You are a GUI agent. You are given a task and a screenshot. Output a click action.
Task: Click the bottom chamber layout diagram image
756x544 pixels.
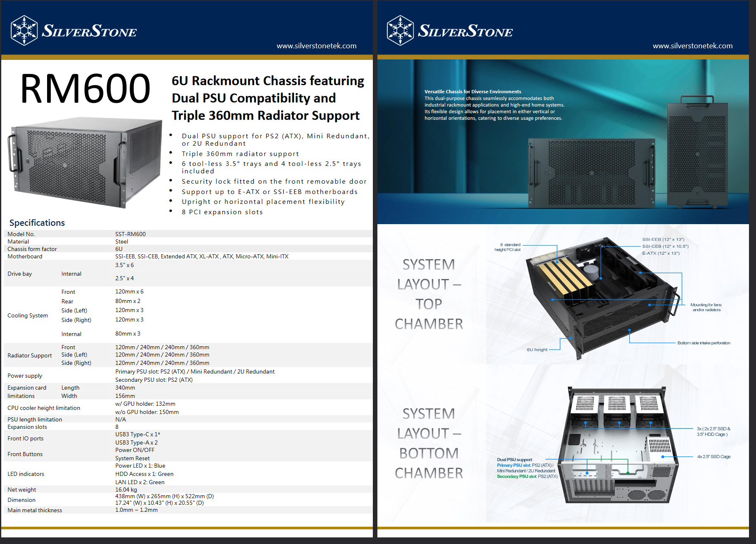click(x=618, y=445)
